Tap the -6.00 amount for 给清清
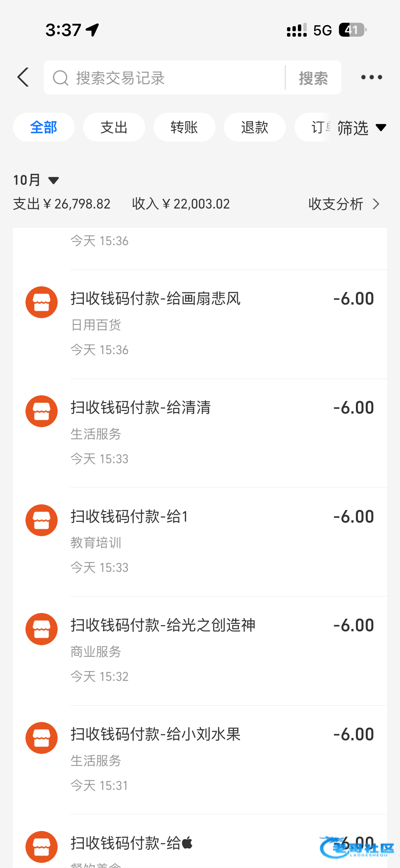 (354, 408)
